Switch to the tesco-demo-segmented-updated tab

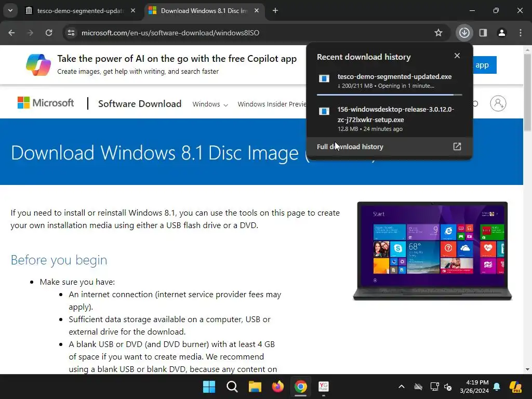81,11
